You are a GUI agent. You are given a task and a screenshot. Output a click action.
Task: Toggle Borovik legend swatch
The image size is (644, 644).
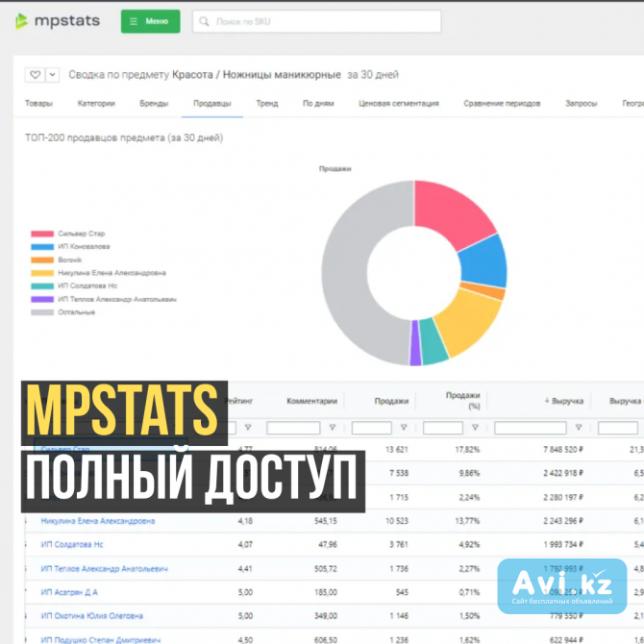(x=42, y=260)
